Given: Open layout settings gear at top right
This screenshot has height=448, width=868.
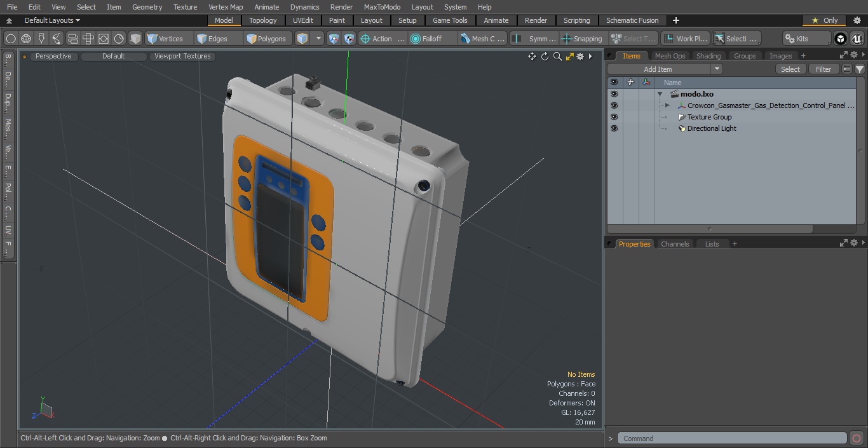Looking at the screenshot, I should coord(857,20).
